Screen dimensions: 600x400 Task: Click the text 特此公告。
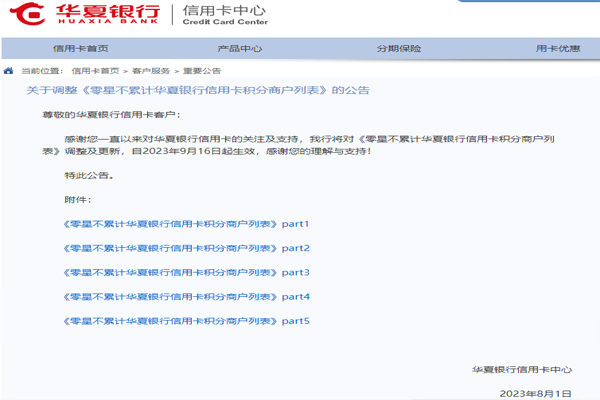[x=89, y=175]
